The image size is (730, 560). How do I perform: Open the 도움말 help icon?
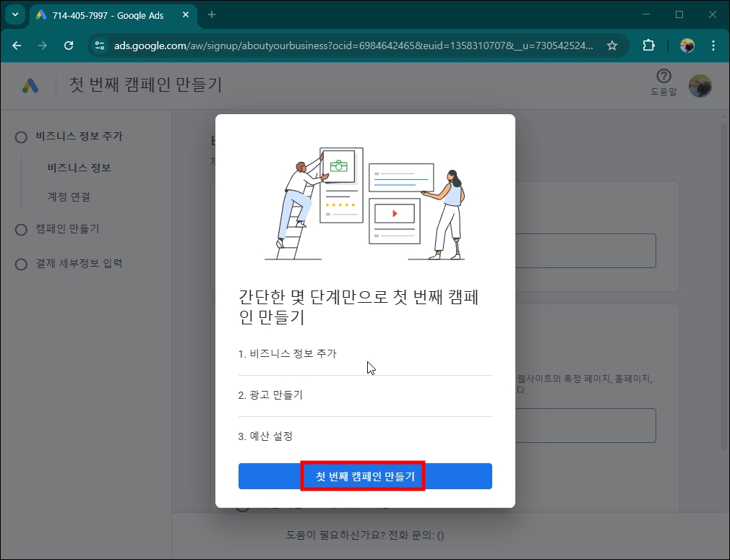(663, 80)
